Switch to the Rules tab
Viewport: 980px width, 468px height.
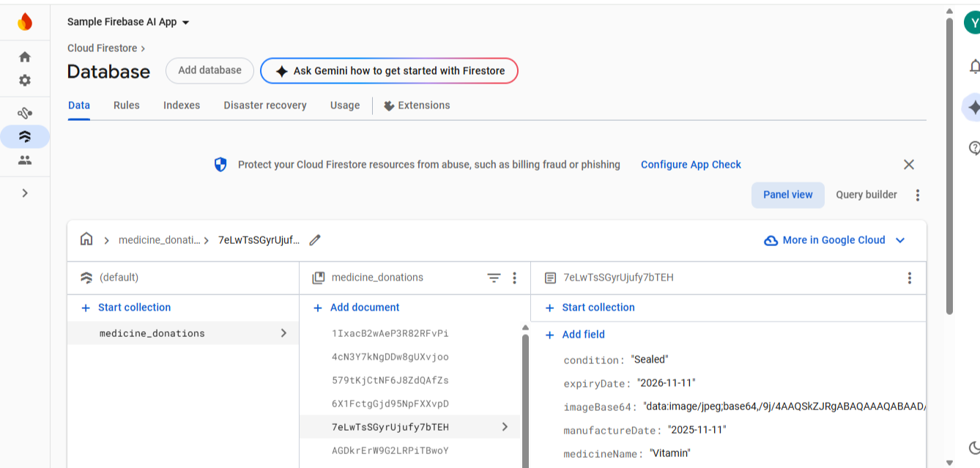[127, 105]
